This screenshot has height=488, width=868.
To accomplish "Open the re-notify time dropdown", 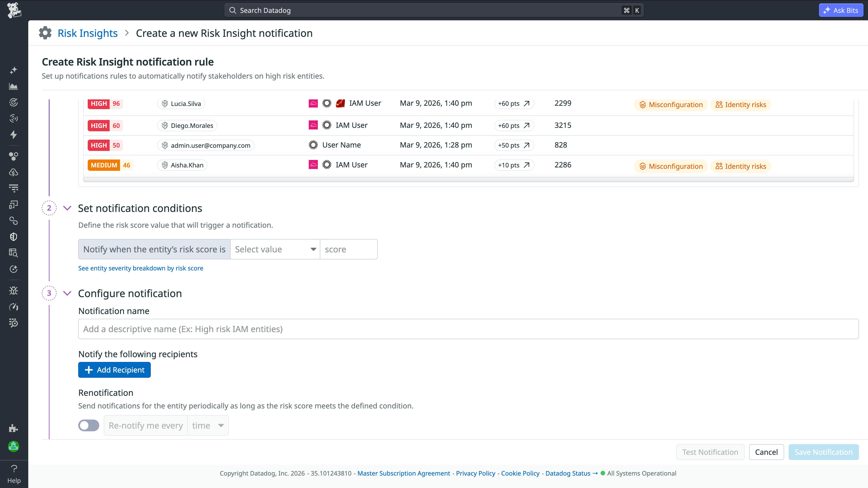I will [x=208, y=425].
